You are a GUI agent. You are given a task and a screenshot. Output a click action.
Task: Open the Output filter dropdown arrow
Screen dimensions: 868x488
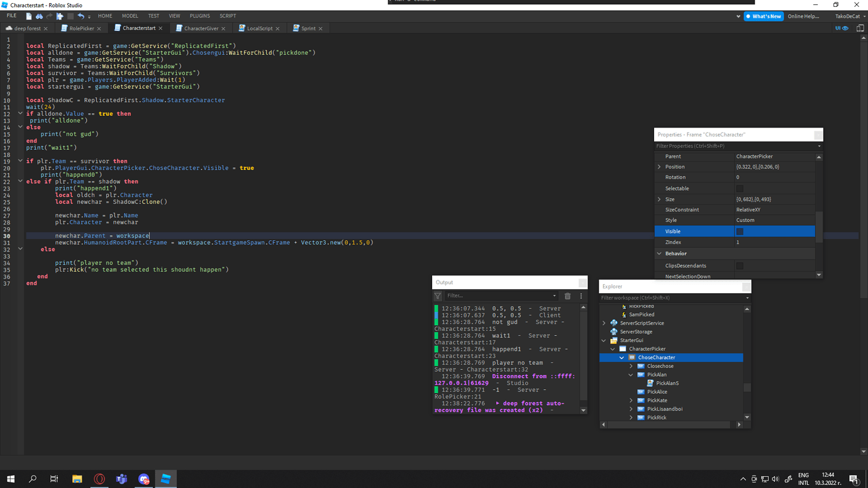pyautogui.click(x=554, y=296)
